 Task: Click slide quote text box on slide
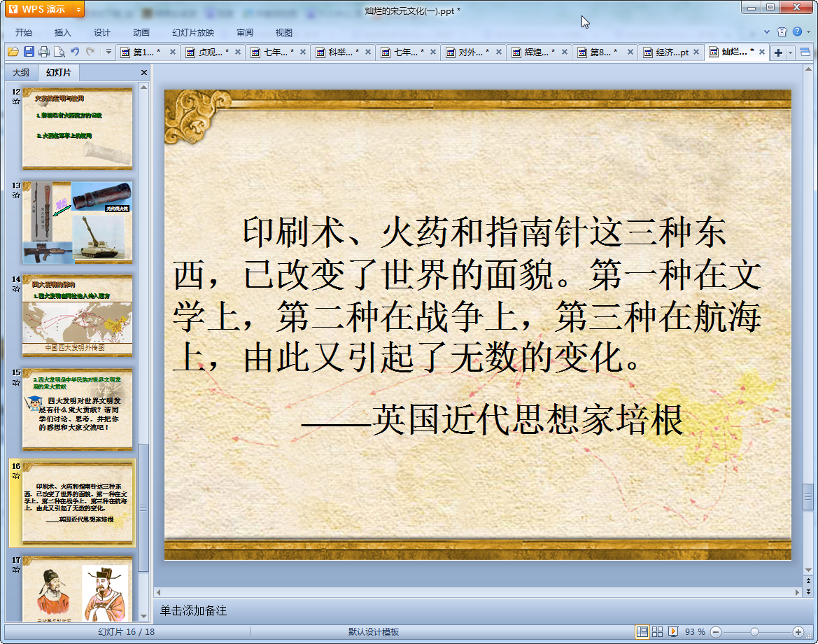[467, 295]
